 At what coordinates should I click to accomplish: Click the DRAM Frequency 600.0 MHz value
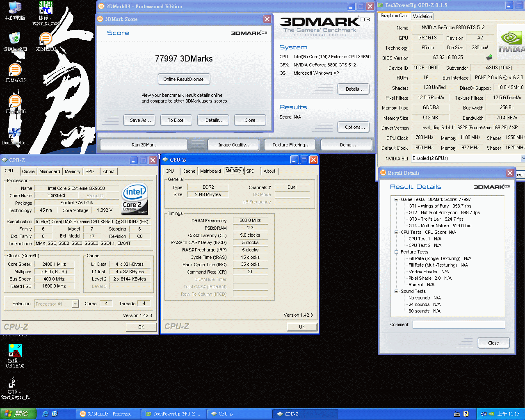coord(250,220)
